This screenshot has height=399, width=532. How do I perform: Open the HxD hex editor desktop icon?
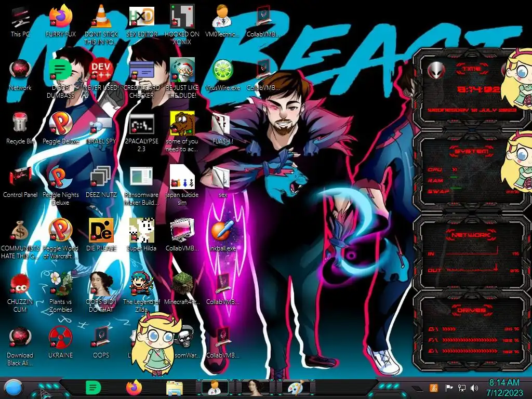pyautogui.click(x=141, y=22)
